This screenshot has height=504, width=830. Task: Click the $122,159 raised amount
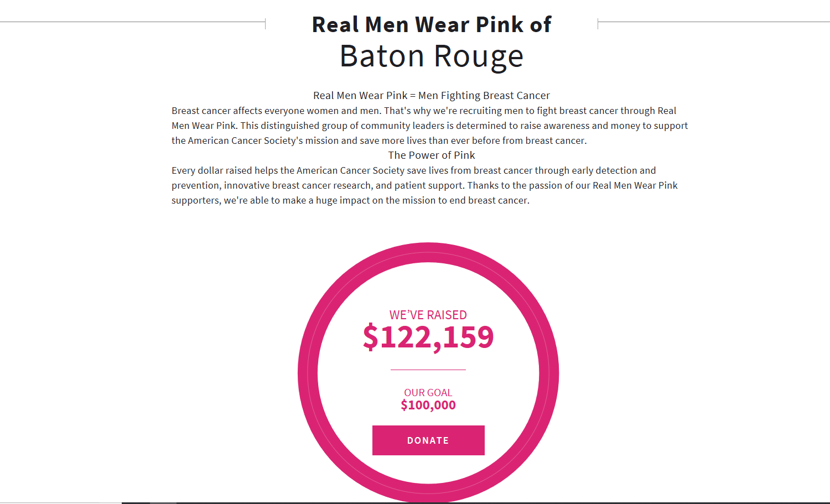pos(428,337)
